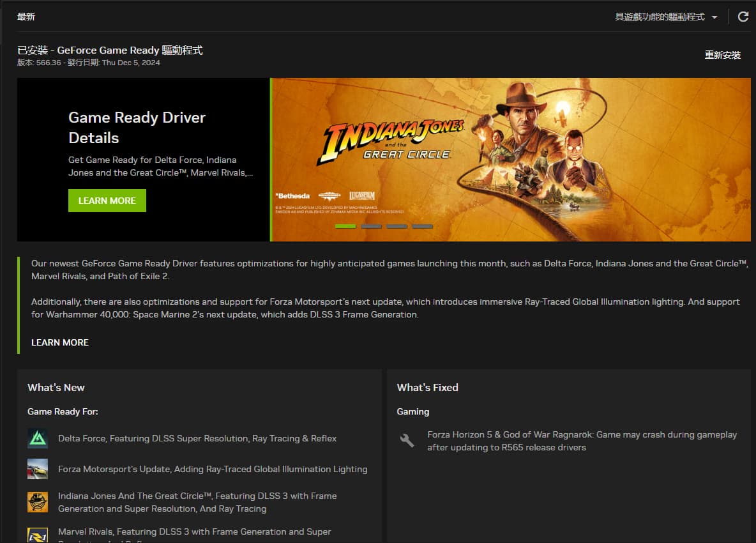Click the Forza Motorsport's Update list entry
This screenshot has width=756, height=543.
point(213,469)
